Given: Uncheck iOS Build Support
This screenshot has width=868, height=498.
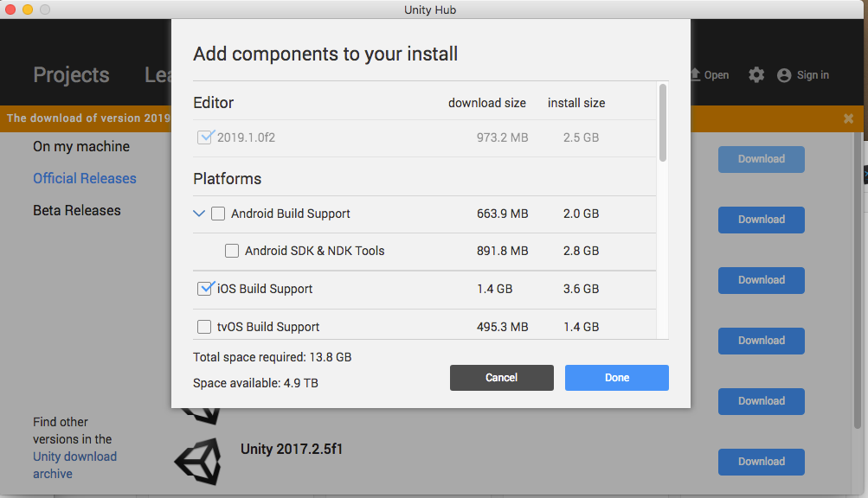Looking at the screenshot, I should [204, 289].
